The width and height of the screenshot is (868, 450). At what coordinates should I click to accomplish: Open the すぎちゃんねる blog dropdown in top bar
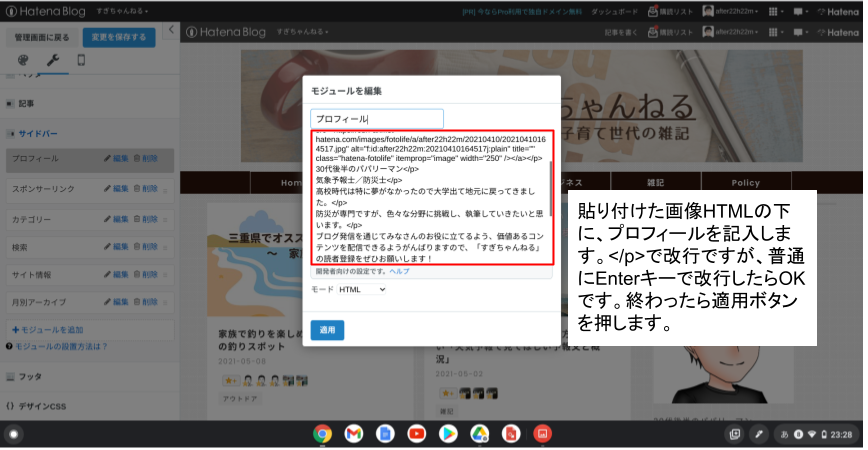[122, 11]
